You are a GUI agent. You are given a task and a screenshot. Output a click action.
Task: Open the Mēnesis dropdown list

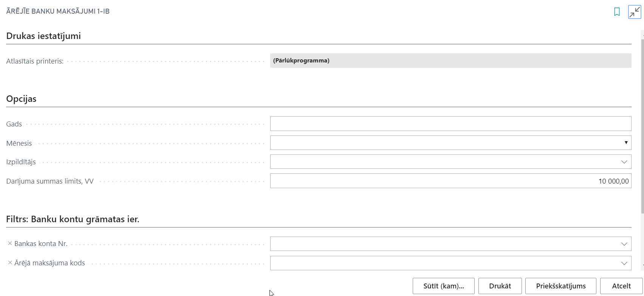click(626, 143)
